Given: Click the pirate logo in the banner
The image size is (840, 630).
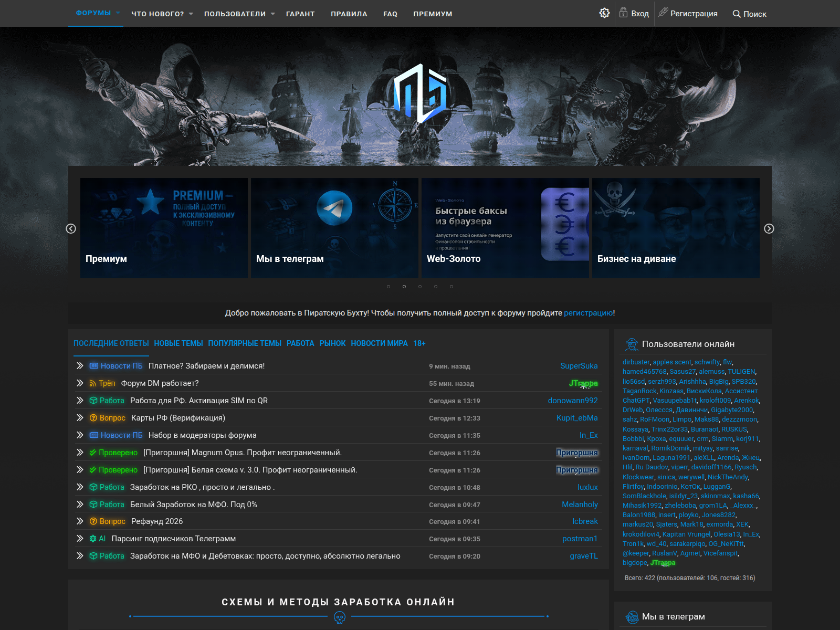Looking at the screenshot, I should point(420,93).
